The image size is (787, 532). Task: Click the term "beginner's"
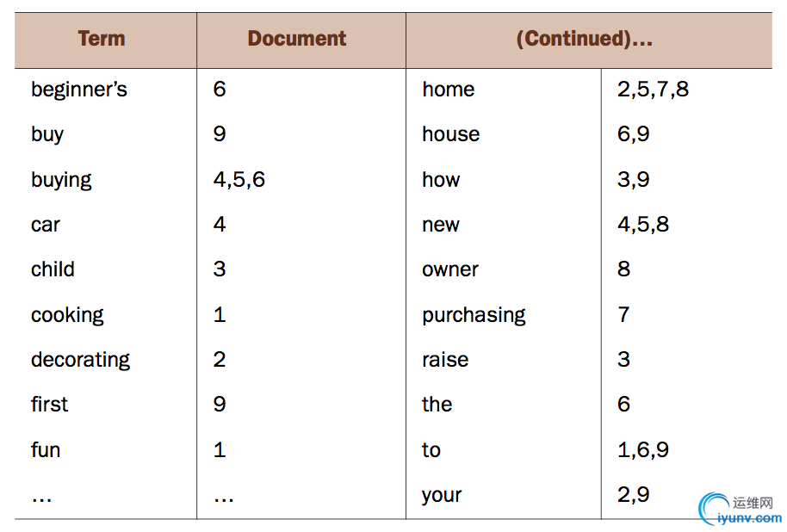[x=79, y=90]
